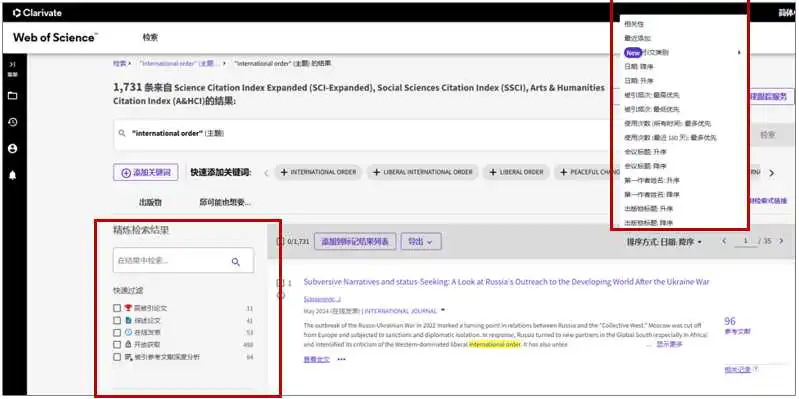This screenshot has height=399, width=799.
Task: Click the open access lock icon
Action: [128, 344]
